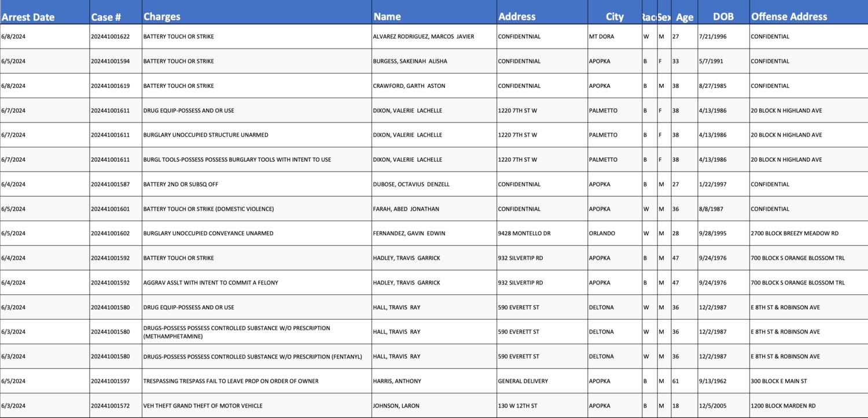The width and height of the screenshot is (868, 418).
Task: Select case number 202441001602
Action: click(110, 234)
